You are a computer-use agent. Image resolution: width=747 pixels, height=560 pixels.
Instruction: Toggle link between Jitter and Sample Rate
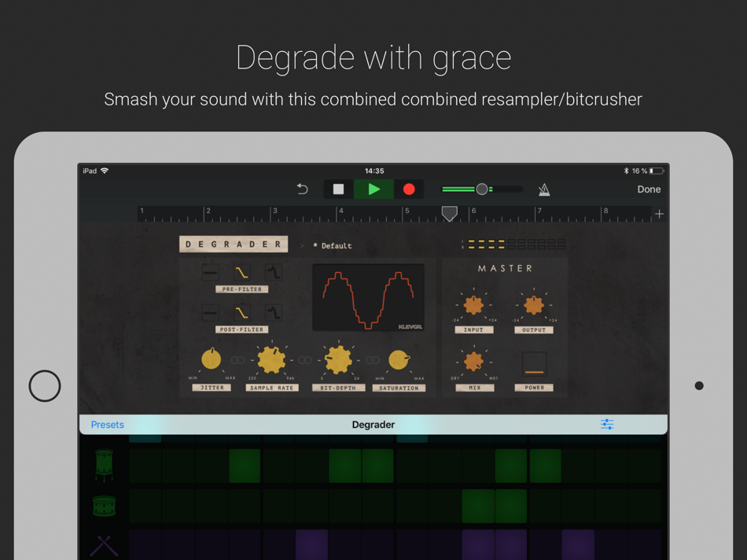(237, 360)
